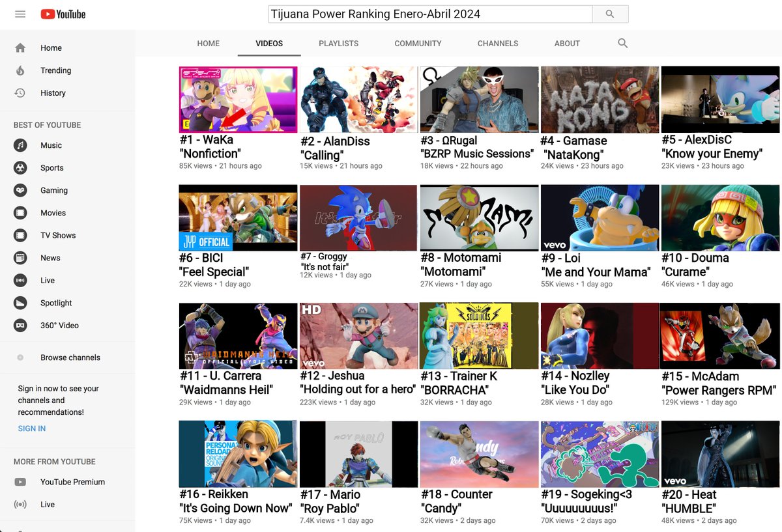Open the #8 Motomami video thumbnail
The width and height of the screenshot is (782, 532).
point(479,217)
